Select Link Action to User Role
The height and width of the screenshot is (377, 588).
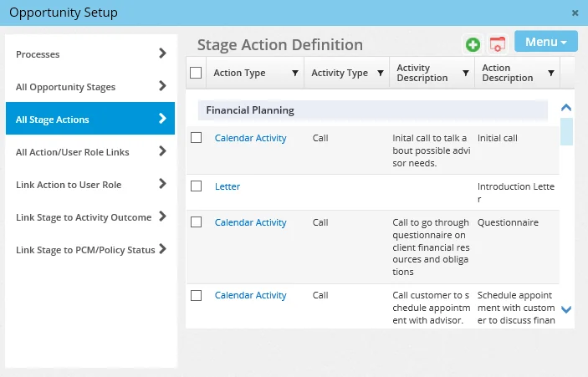tap(90, 185)
